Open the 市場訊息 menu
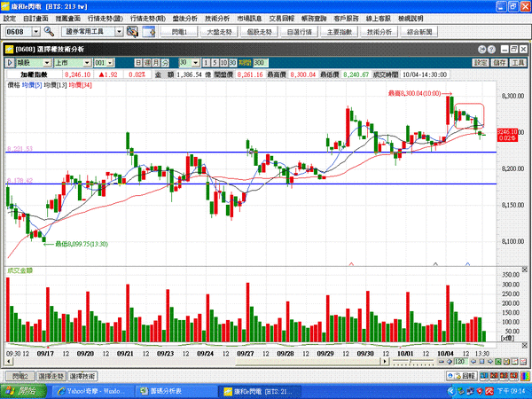532x399 pixels. [x=249, y=19]
